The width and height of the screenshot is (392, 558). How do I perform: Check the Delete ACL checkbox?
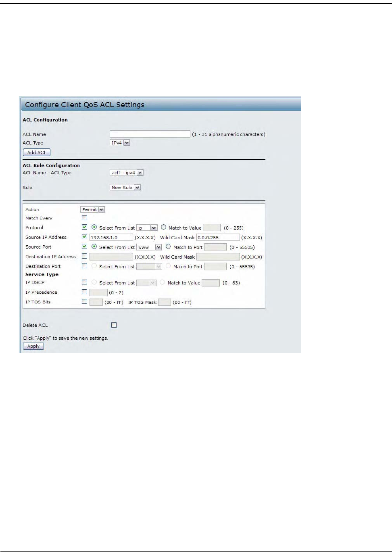tap(114, 325)
